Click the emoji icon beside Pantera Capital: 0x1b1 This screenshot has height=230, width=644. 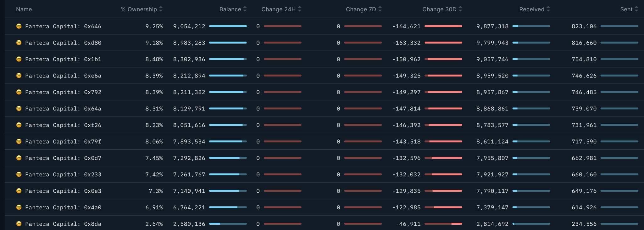(x=19, y=59)
